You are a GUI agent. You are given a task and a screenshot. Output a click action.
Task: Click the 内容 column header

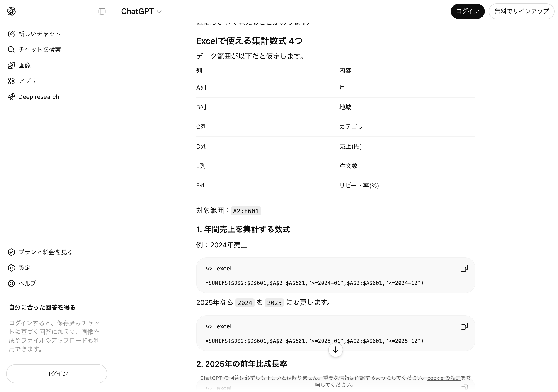click(x=345, y=70)
